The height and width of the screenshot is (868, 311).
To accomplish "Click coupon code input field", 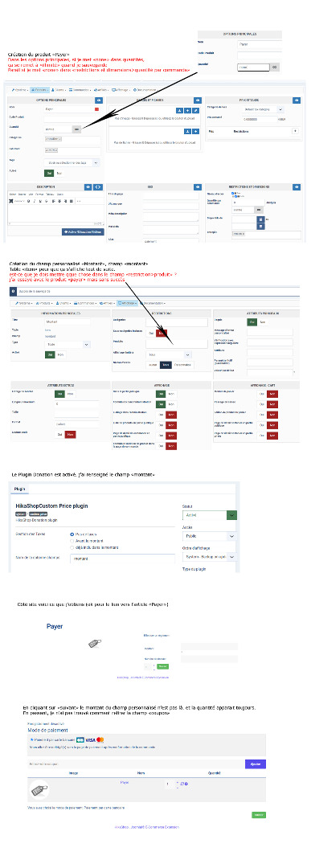I will [x=136, y=764].
